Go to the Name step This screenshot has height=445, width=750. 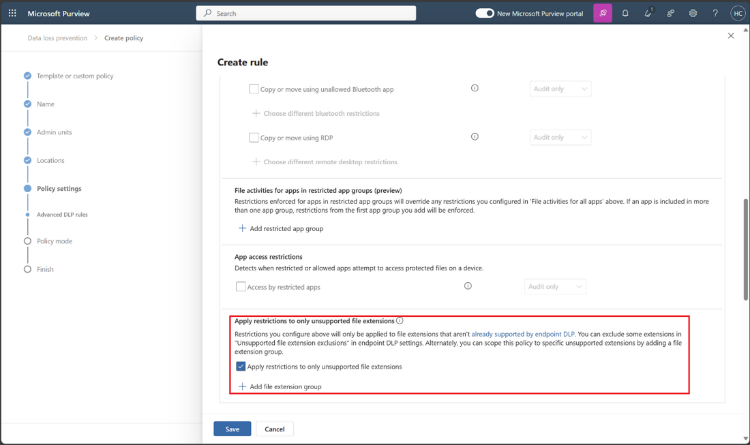[x=45, y=104]
